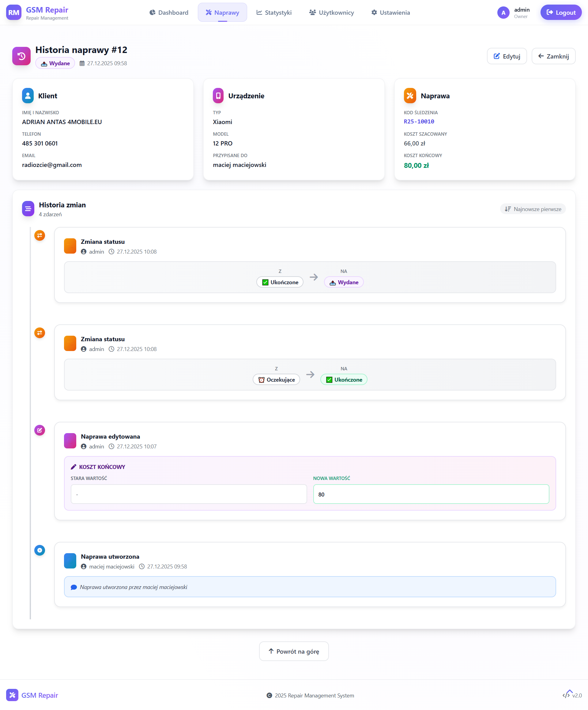Screen dimensions: 588x710
Task: Click the footer GSM Repair logo icon
Action: [x=12, y=695]
